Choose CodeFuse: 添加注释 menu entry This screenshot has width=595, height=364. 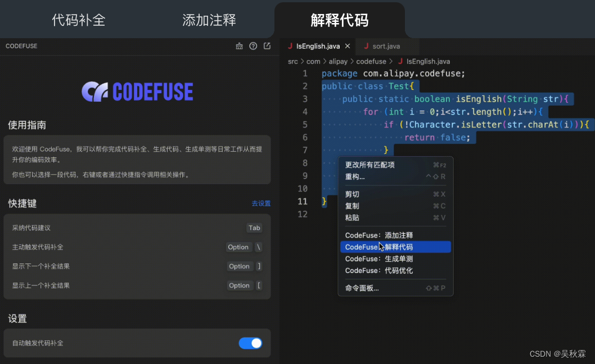pyautogui.click(x=395, y=235)
